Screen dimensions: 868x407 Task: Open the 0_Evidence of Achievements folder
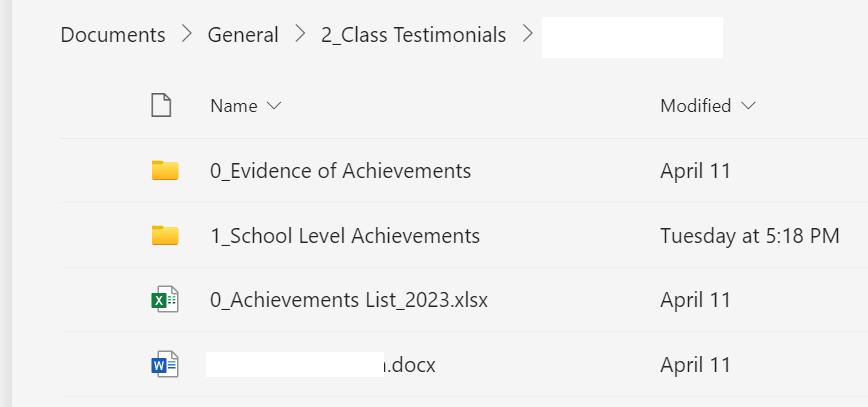[340, 171]
